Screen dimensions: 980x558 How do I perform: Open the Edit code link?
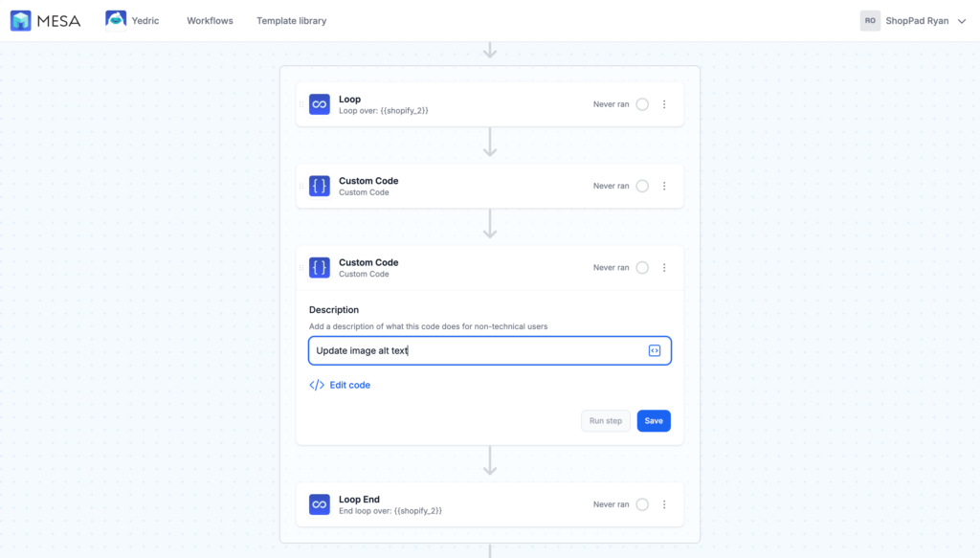[348, 383]
